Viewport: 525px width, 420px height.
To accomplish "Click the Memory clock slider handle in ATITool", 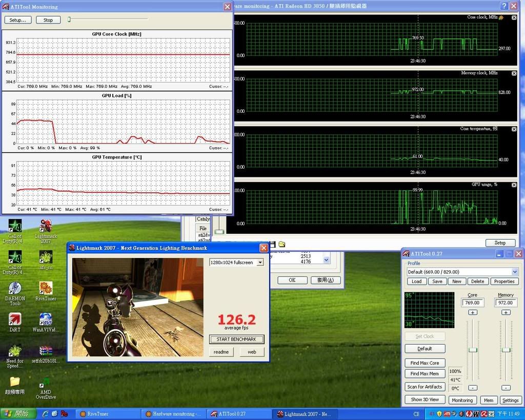I will click(506, 350).
